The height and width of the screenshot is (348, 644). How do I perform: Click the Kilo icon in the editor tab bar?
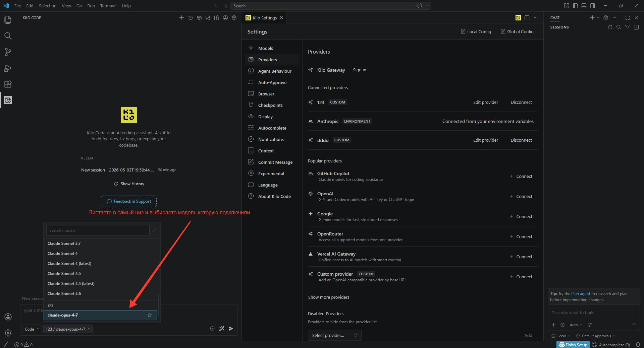tap(518, 18)
